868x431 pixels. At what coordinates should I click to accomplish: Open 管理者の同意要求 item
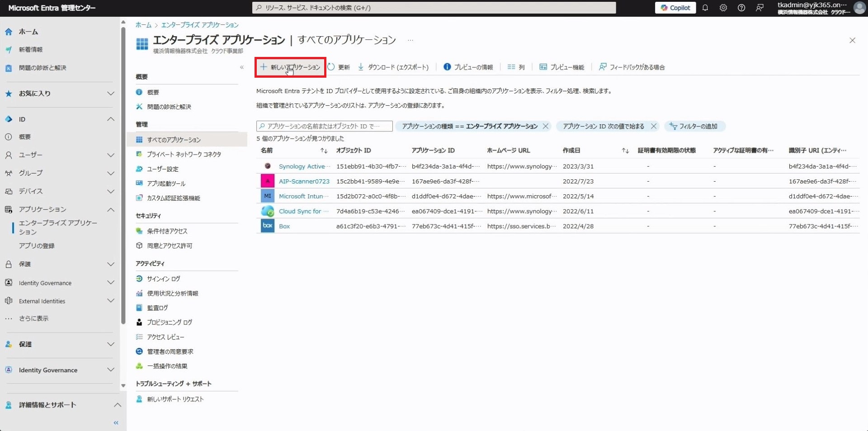pyautogui.click(x=170, y=351)
